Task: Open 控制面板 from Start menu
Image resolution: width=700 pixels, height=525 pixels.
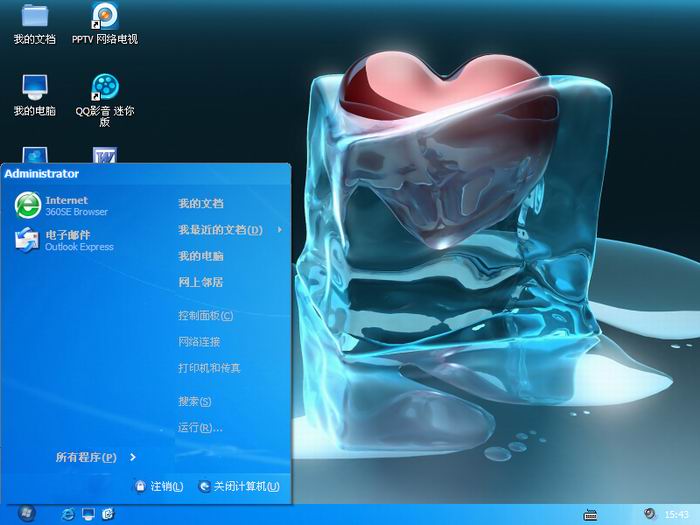Action: (205, 316)
